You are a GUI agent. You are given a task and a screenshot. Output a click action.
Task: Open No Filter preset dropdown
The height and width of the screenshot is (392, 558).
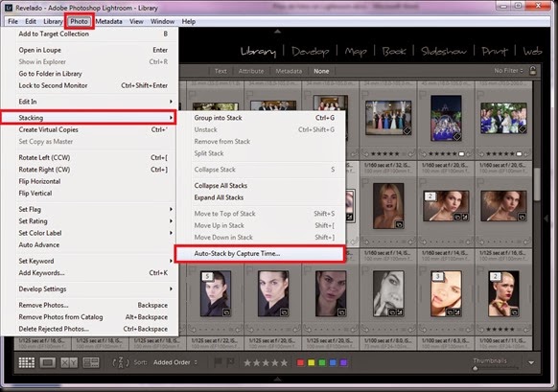tap(508, 70)
